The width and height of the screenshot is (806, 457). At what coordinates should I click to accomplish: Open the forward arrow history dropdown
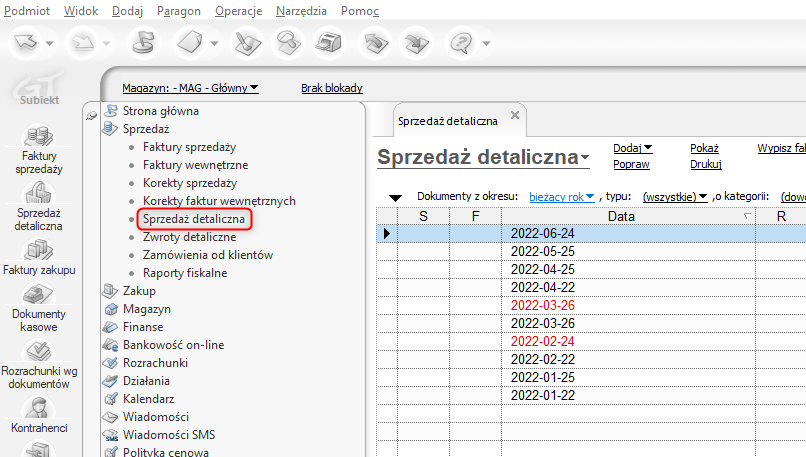pyautogui.click(x=106, y=44)
